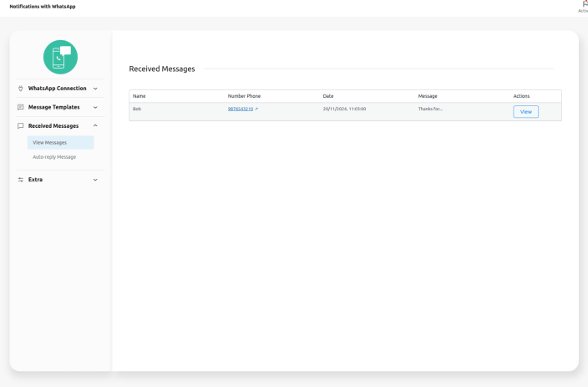Expand the WhatsApp Connection chevron

point(95,89)
